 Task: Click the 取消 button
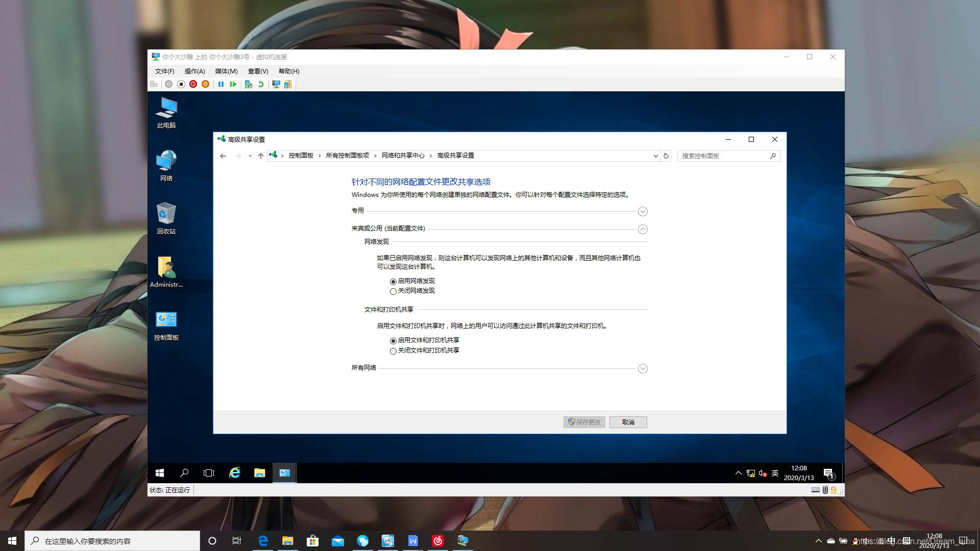click(628, 422)
